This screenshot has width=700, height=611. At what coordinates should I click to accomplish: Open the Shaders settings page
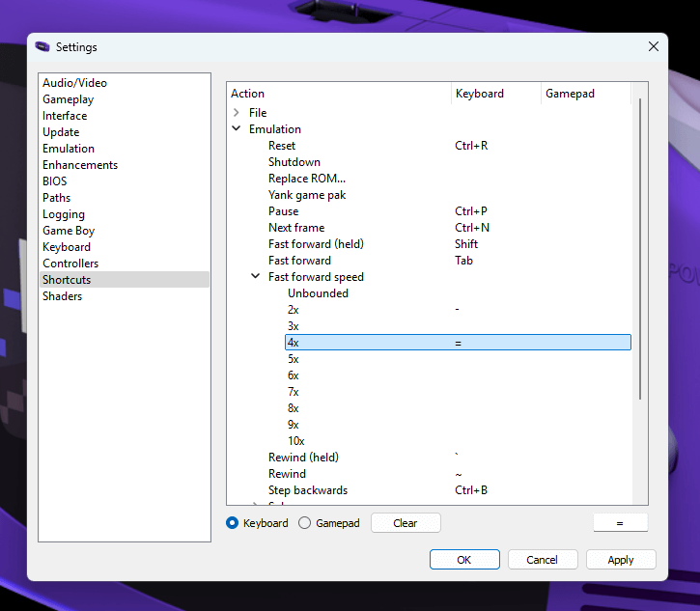coord(62,296)
